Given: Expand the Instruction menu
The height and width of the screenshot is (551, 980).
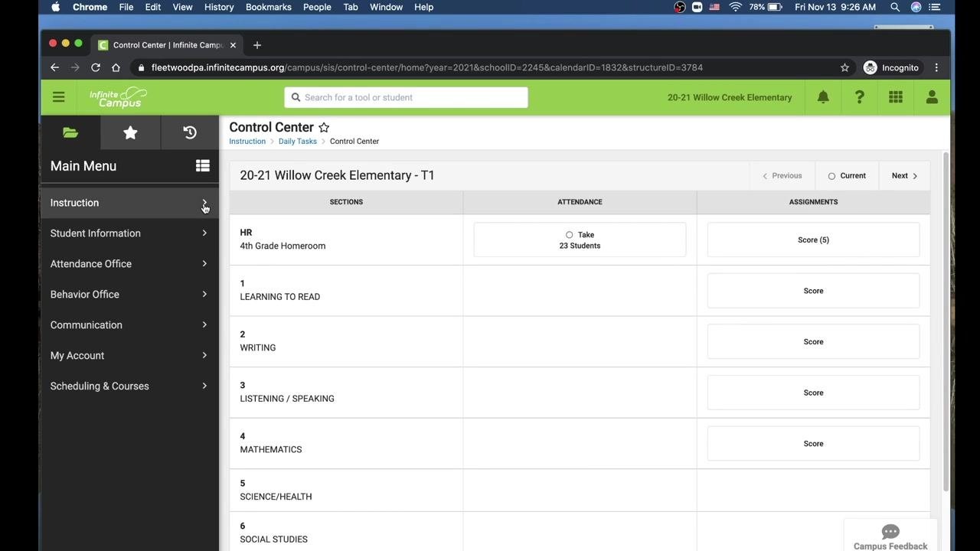Looking at the screenshot, I should click(x=129, y=203).
